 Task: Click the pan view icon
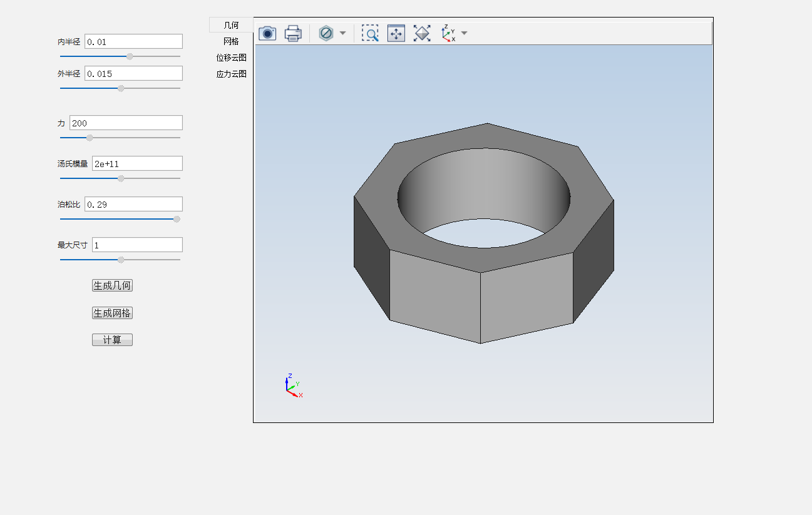coord(396,33)
